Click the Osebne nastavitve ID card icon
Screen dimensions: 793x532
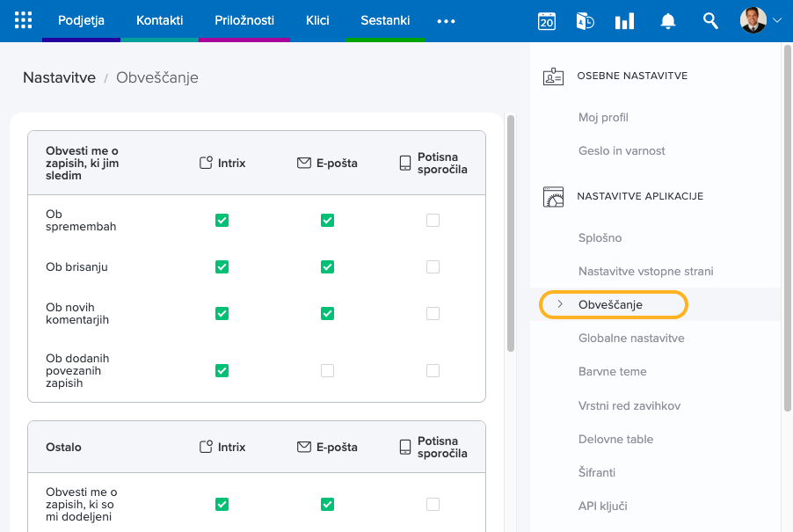click(553, 77)
